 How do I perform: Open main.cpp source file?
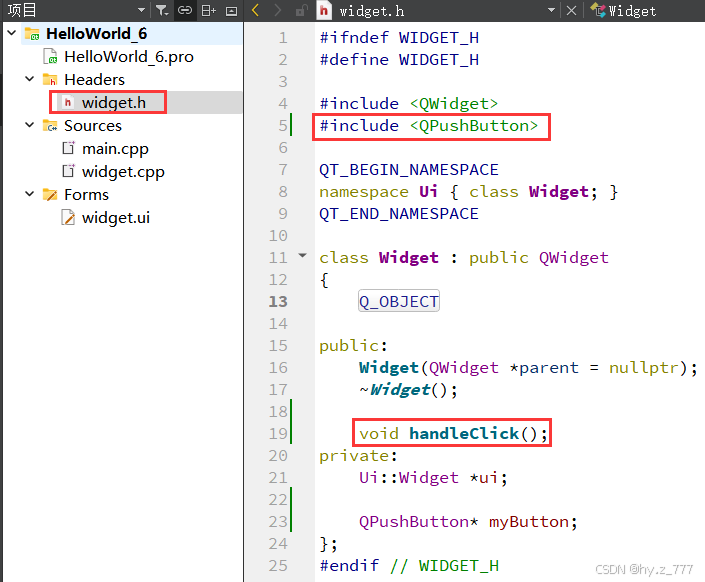[115, 148]
